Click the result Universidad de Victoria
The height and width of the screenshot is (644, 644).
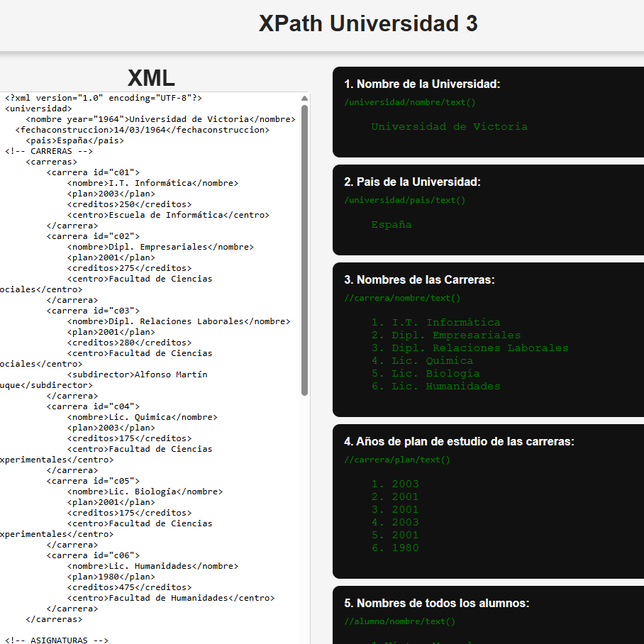coord(450,126)
